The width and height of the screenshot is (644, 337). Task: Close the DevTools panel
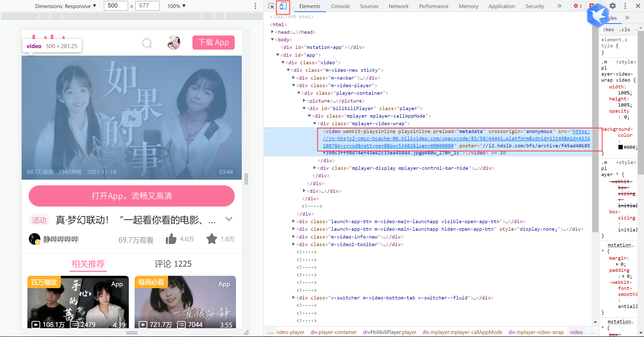click(638, 6)
